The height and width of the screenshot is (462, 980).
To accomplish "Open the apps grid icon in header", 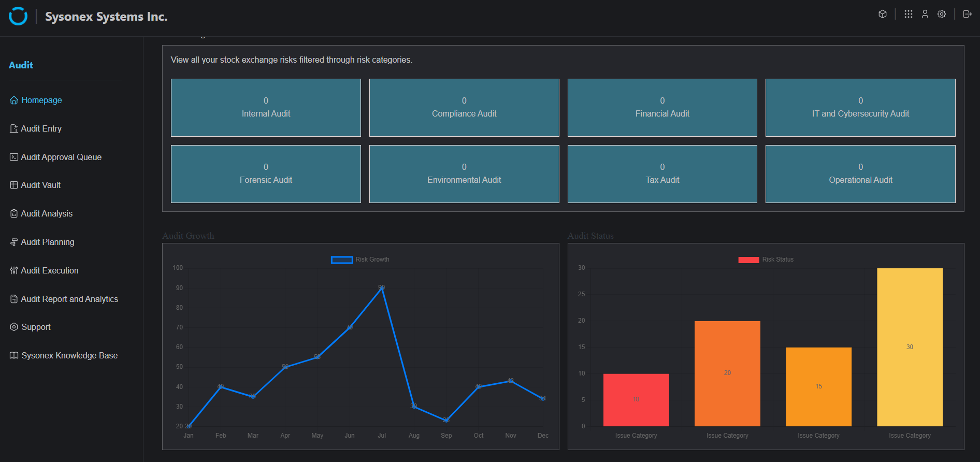I will (908, 14).
